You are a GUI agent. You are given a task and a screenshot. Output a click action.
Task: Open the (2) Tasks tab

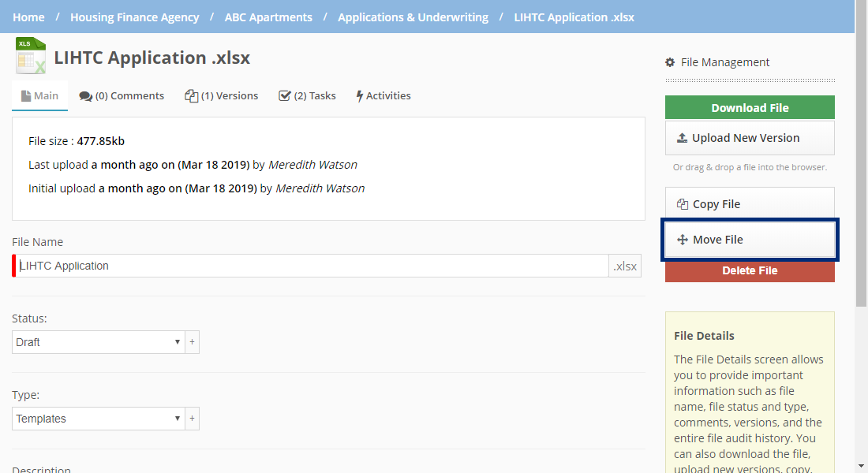[307, 96]
